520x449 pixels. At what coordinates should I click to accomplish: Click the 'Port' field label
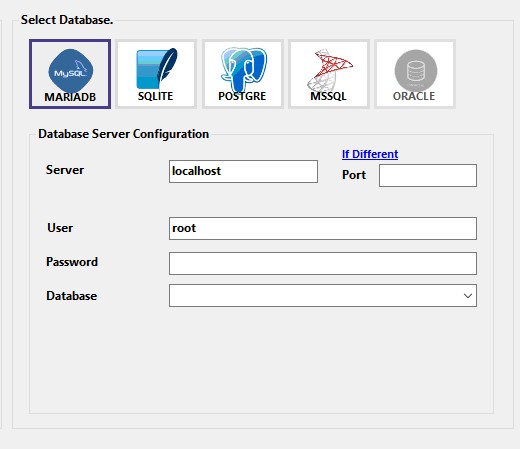(x=354, y=175)
